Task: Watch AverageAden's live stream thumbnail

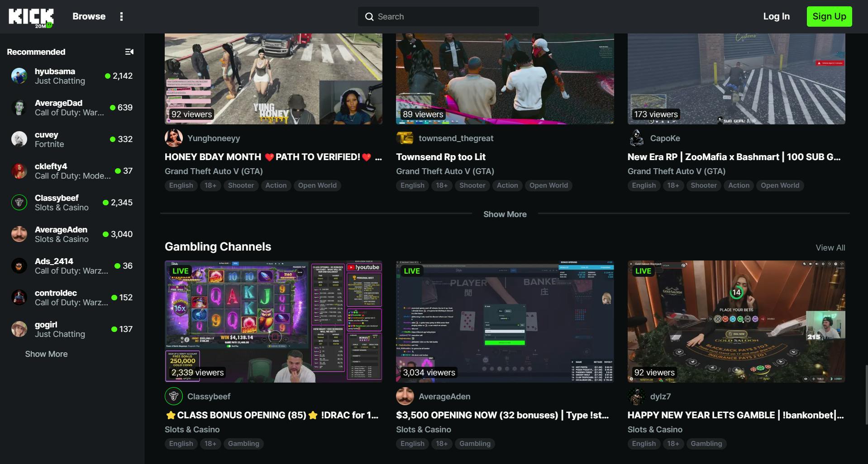Action: pos(505,322)
